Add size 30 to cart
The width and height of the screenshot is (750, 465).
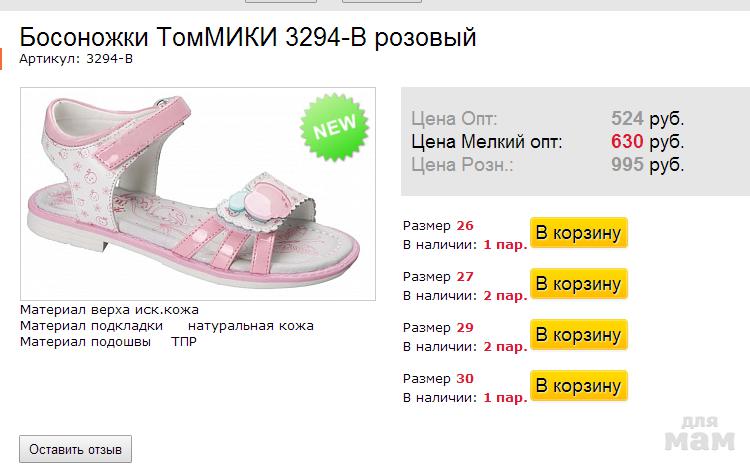(x=579, y=386)
